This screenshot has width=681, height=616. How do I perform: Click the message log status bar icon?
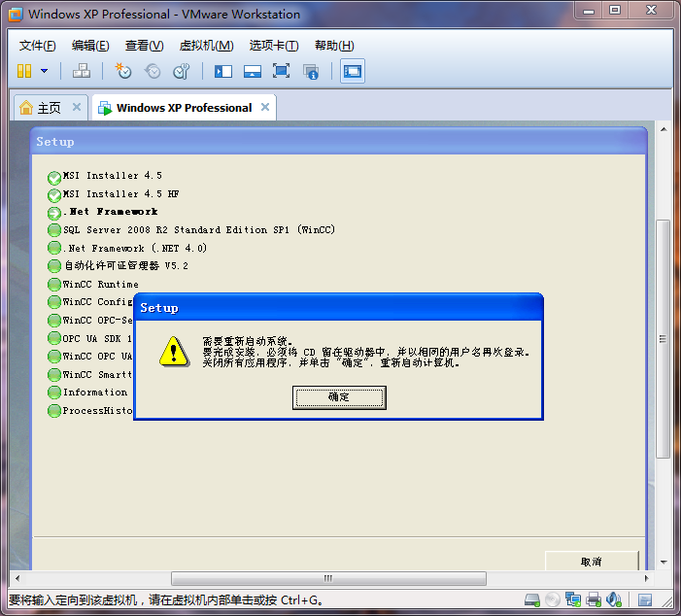click(x=645, y=600)
